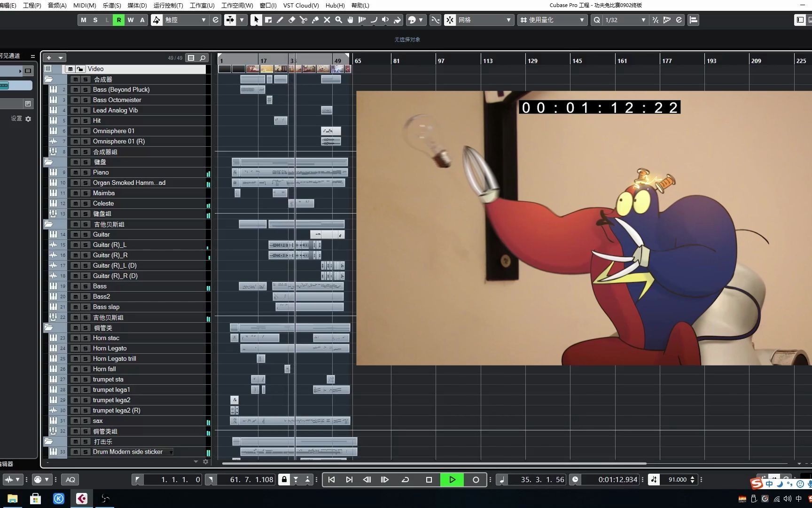Select the Glue tool
Viewport: 812px width, 508px height.
(x=315, y=20)
